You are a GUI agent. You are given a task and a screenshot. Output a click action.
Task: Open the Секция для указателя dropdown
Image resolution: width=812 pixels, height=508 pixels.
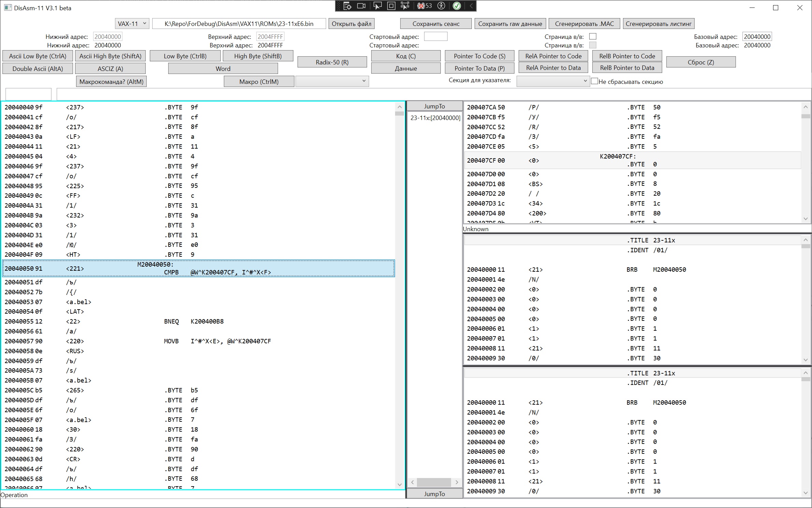(x=553, y=81)
